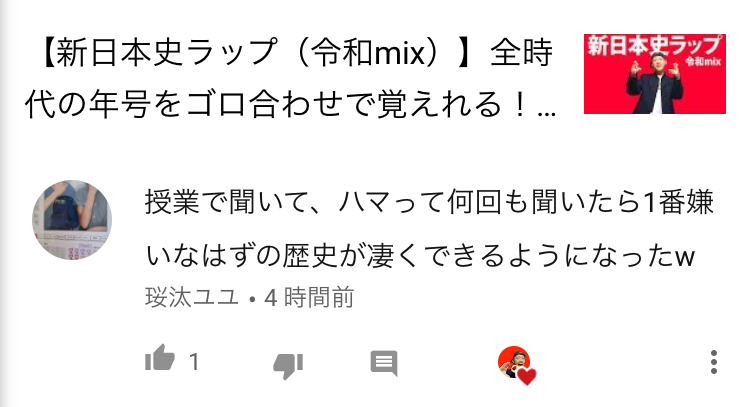Click the like count number 1
Screen dimensions: 750x407
tap(194, 362)
